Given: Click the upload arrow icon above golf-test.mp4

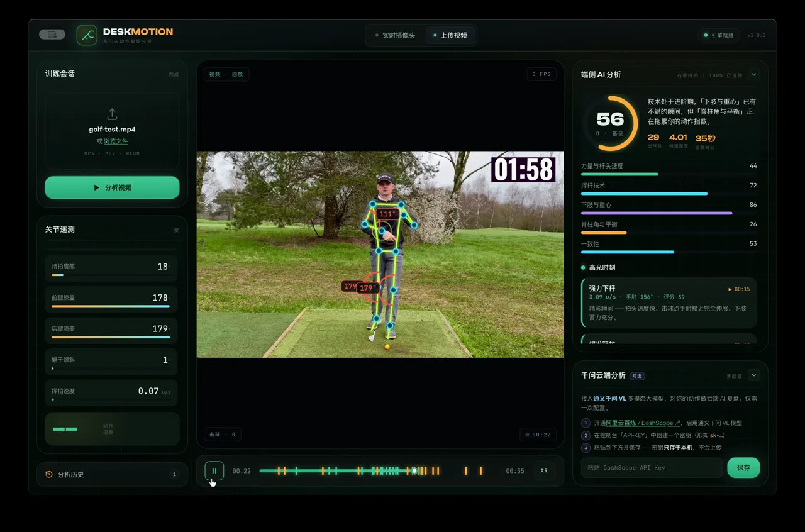Looking at the screenshot, I should tap(112, 114).
